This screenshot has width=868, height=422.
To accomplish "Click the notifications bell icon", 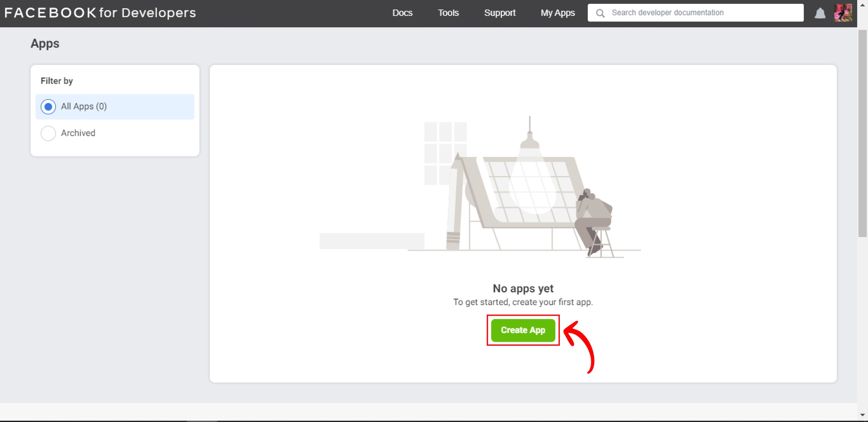I will (x=820, y=14).
